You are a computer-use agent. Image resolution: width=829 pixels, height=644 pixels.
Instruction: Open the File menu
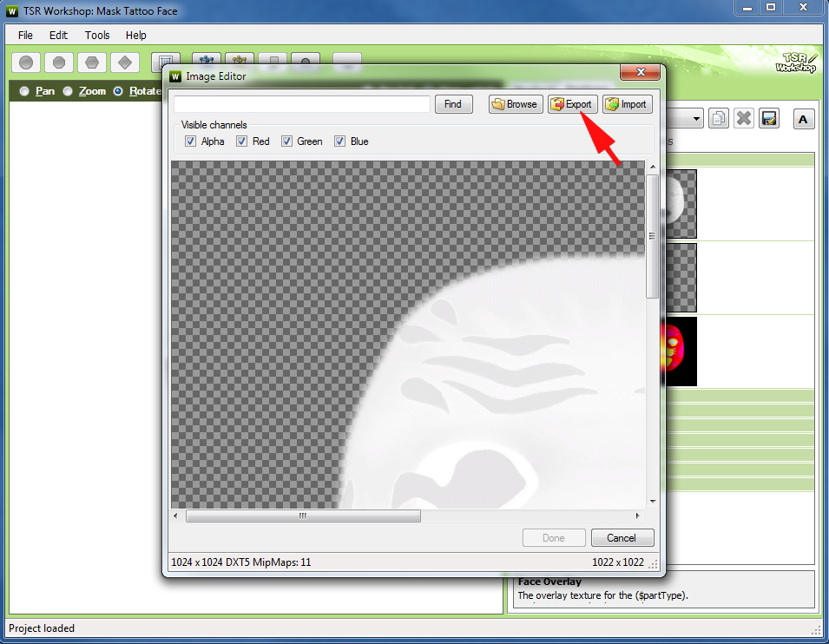(25, 36)
